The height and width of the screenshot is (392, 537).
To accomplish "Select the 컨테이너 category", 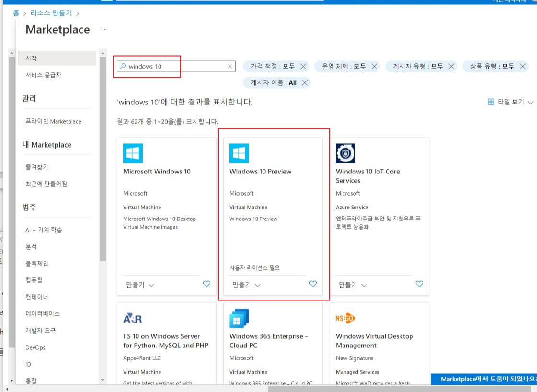I will (36, 297).
